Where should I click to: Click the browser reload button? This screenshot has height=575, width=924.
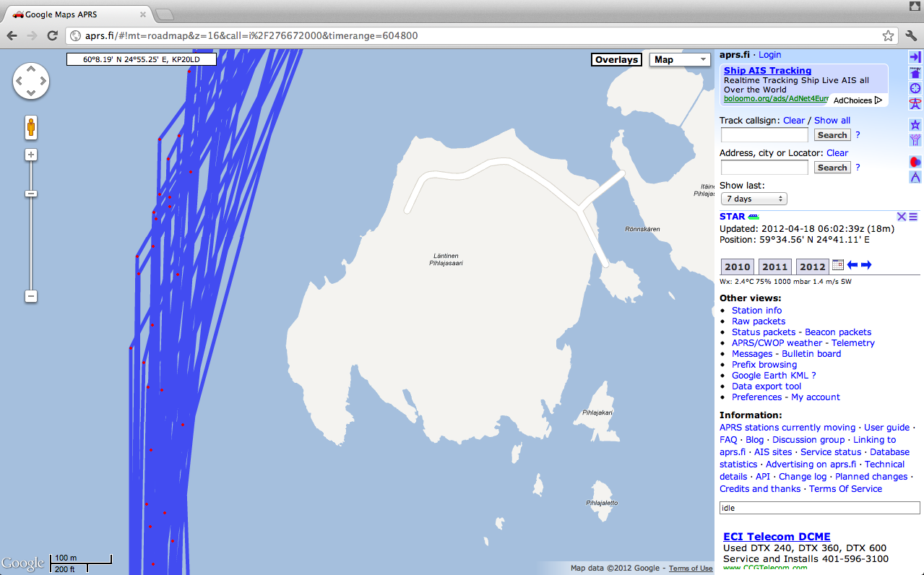point(52,35)
